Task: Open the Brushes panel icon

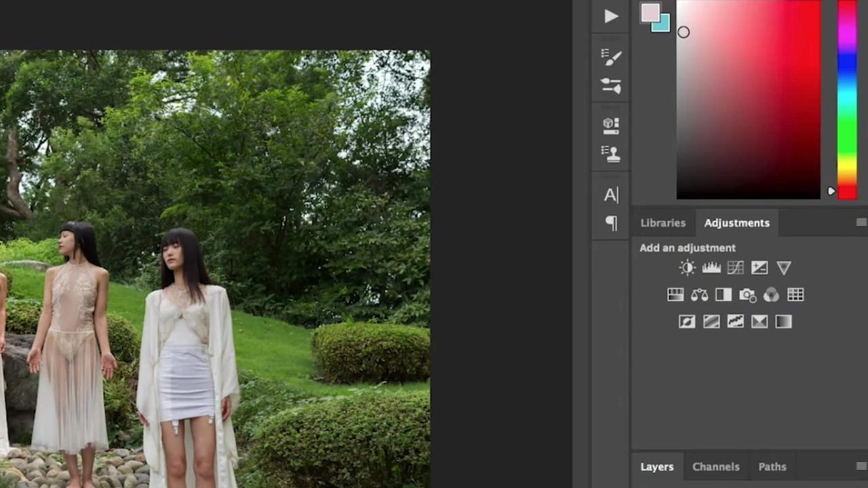Action: pos(611,85)
